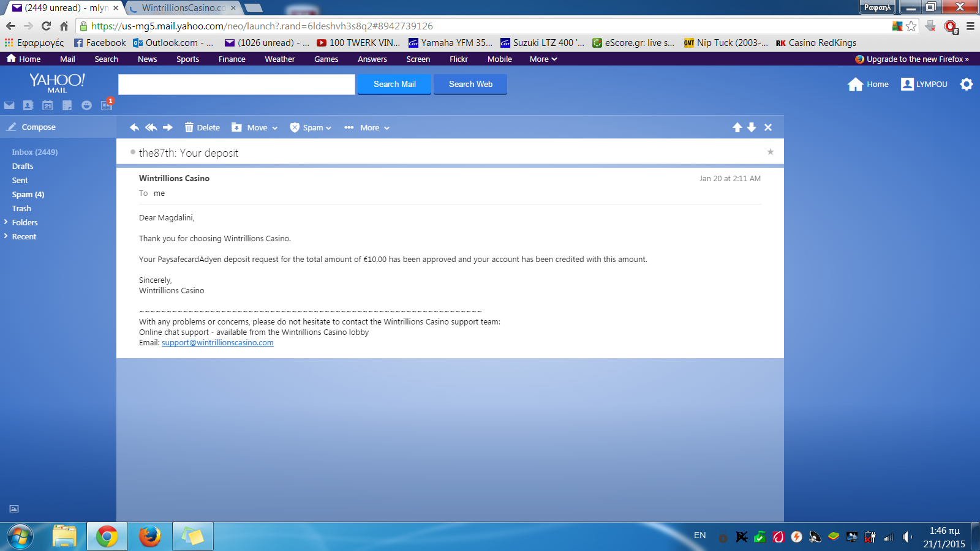Open the Inbox (2449) folder
Screen dimensions: 980x551
35,152
